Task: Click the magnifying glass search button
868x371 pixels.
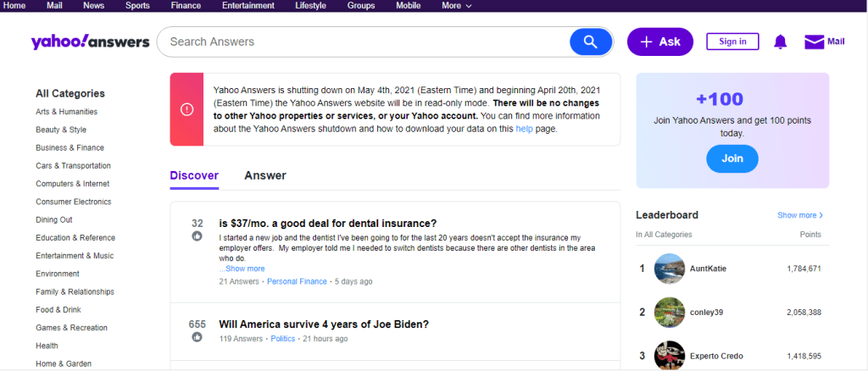Action: [591, 42]
